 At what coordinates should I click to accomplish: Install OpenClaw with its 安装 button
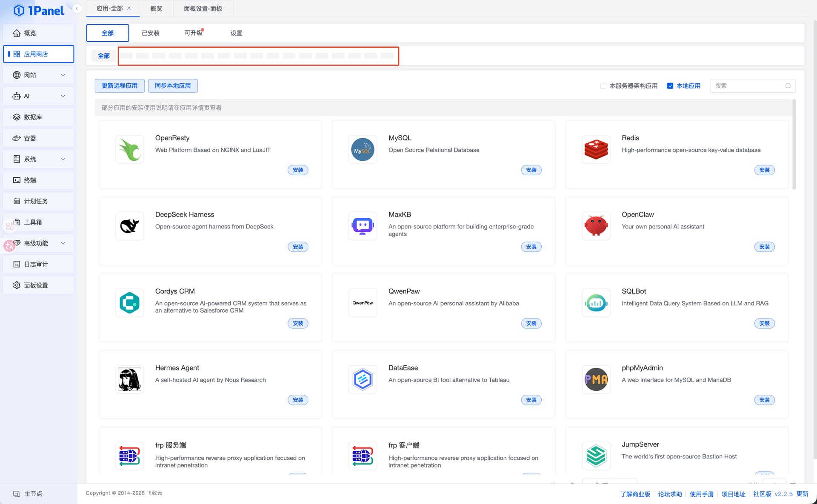tap(764, 247)
